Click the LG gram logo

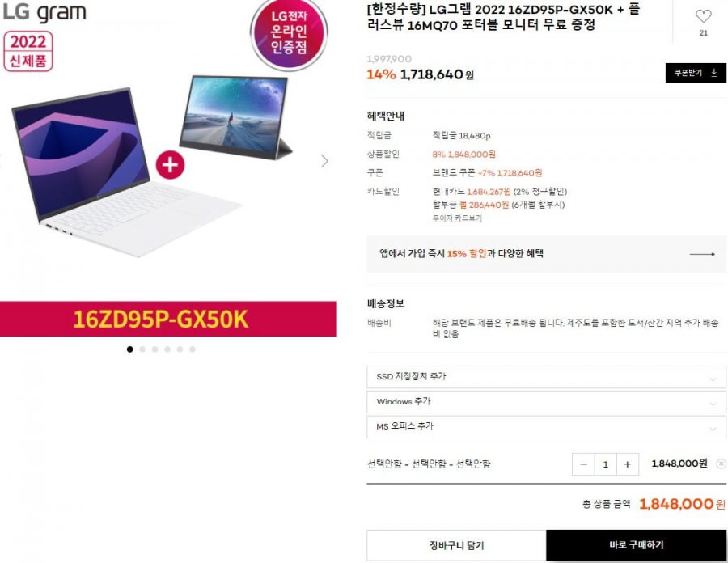(44, 12)
